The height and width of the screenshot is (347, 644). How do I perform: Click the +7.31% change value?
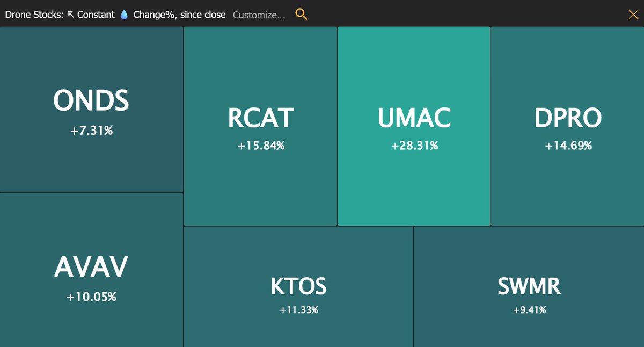click(x=91, y=130)
